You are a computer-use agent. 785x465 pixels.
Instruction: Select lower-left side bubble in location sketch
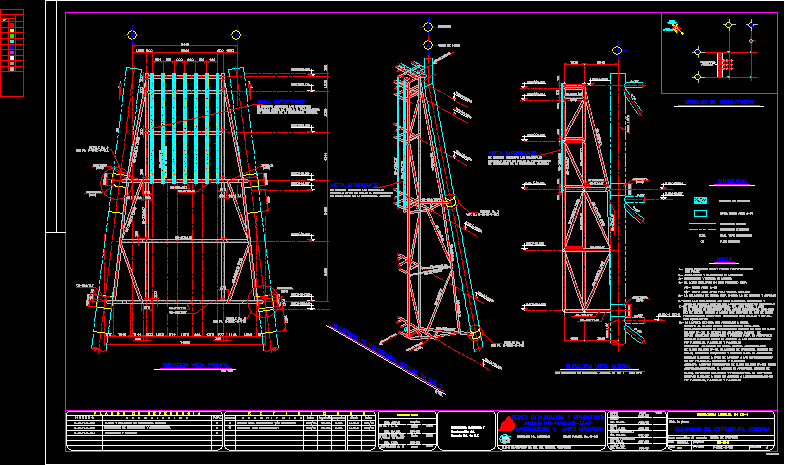[698, 77]
